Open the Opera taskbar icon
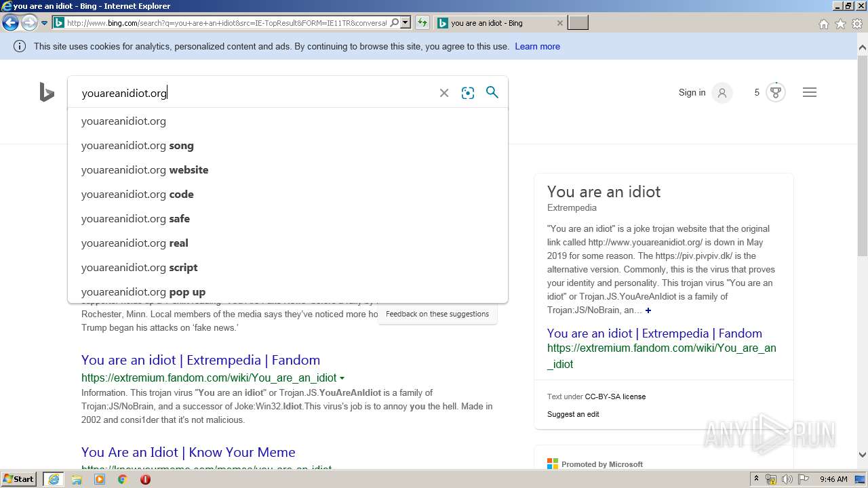 coord(145,479)
